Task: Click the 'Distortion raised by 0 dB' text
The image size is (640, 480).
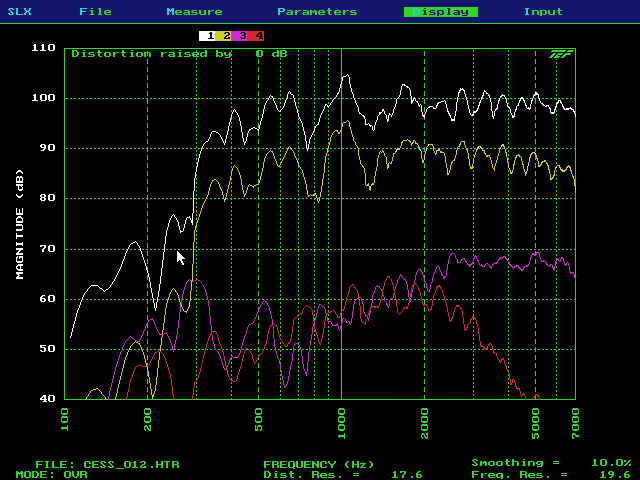Action: pyautogui.click(x=179, y=54)
